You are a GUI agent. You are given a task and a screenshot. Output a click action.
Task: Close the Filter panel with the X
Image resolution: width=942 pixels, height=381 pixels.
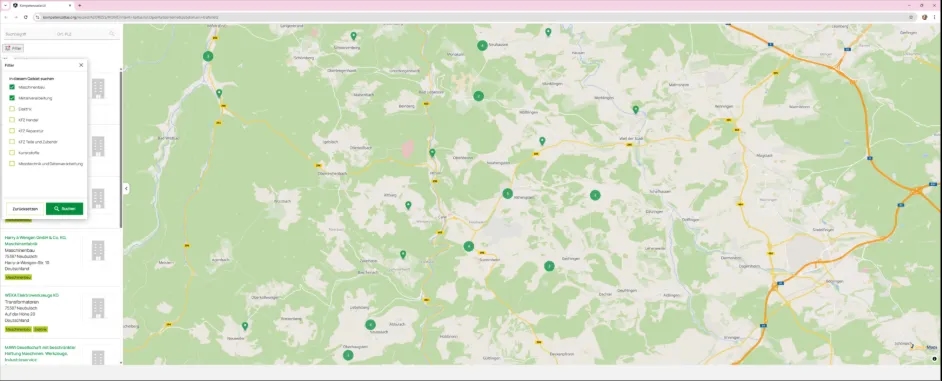coord(81,65)
